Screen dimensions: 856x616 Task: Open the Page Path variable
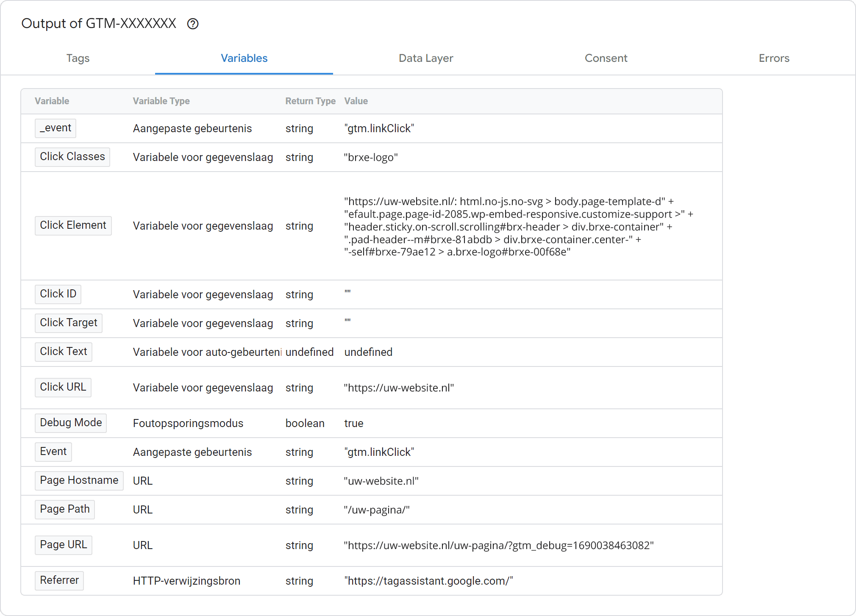pos(65,509)
